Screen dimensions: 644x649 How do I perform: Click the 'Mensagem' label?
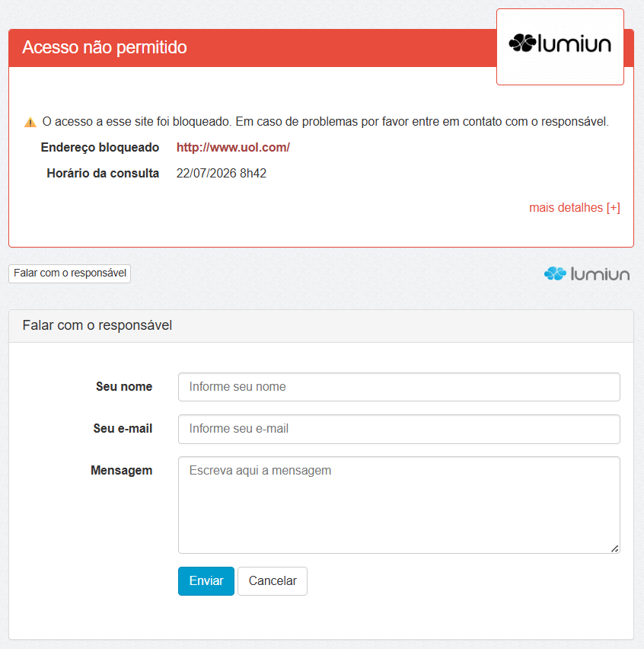click(x=122, y=471)
